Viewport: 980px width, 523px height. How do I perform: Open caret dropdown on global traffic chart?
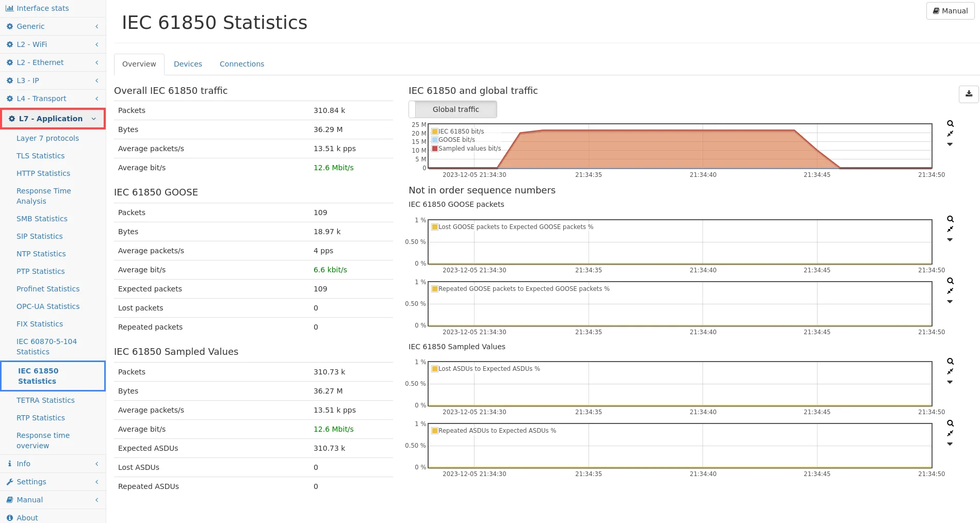point(950,145)
